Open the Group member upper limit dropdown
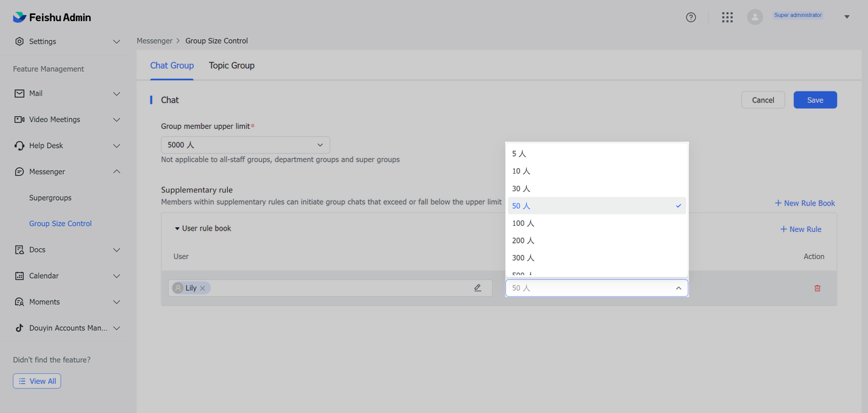Image resolution: width=868 pixels, height=413 pixels. click(245, 144)
